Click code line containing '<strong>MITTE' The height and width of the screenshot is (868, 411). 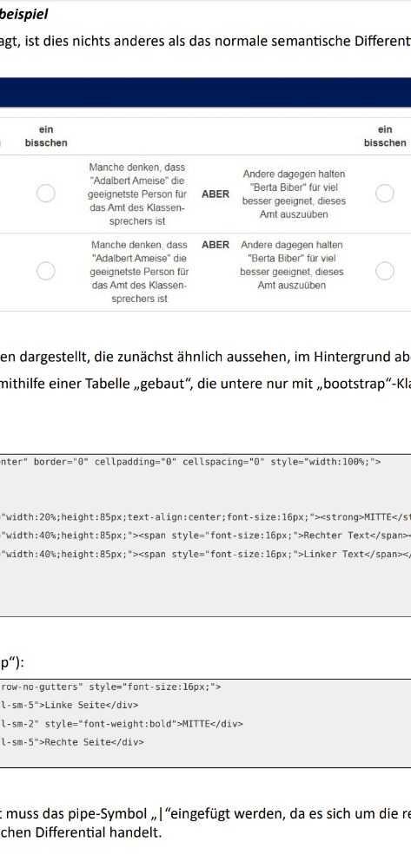tap(205, 517)
